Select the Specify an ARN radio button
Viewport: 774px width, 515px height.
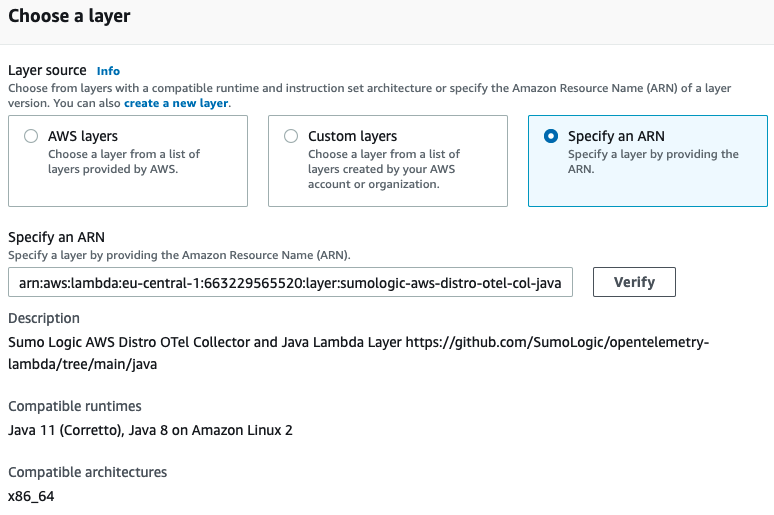point(551,137)
